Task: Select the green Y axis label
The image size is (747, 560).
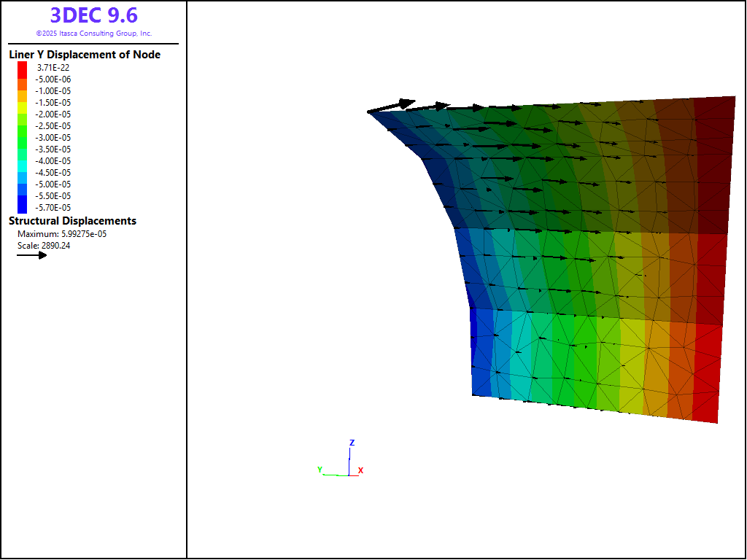Action: (x=320, y=470)
